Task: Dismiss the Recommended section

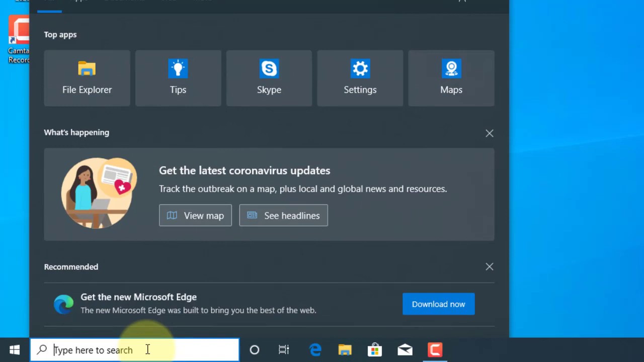Action: click(490, 266)
